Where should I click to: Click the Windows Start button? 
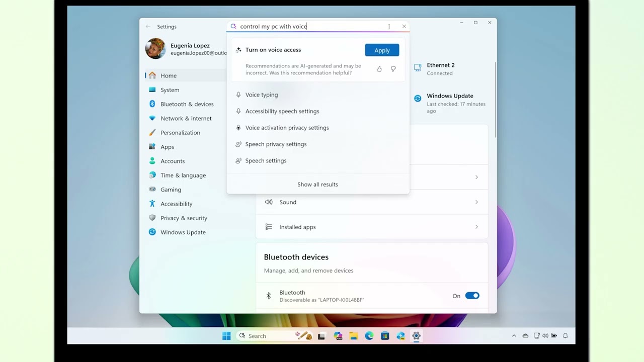point(226,336)
